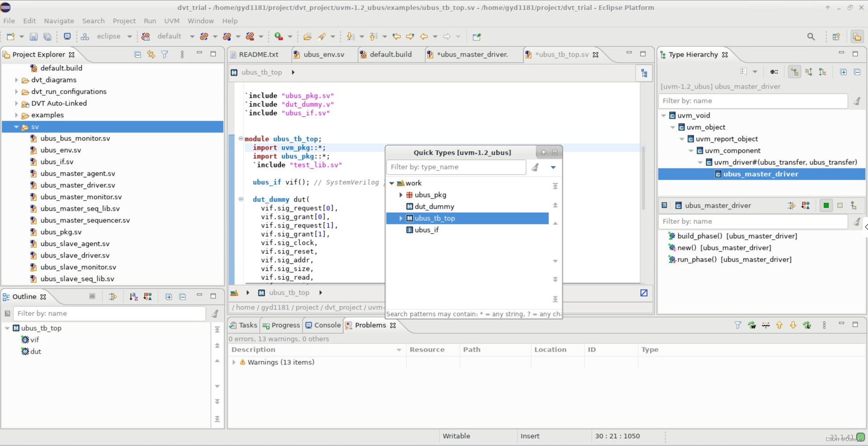The image size is (868, 446).
Task: Open the default build configuration dropdown arrow
Action: click(x=192, y=37)
